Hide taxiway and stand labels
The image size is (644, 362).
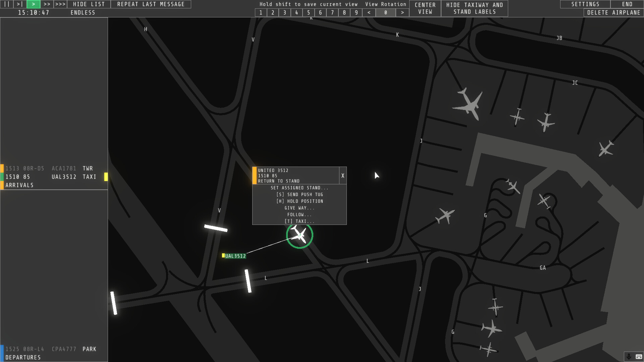click(x=474, y=8)
